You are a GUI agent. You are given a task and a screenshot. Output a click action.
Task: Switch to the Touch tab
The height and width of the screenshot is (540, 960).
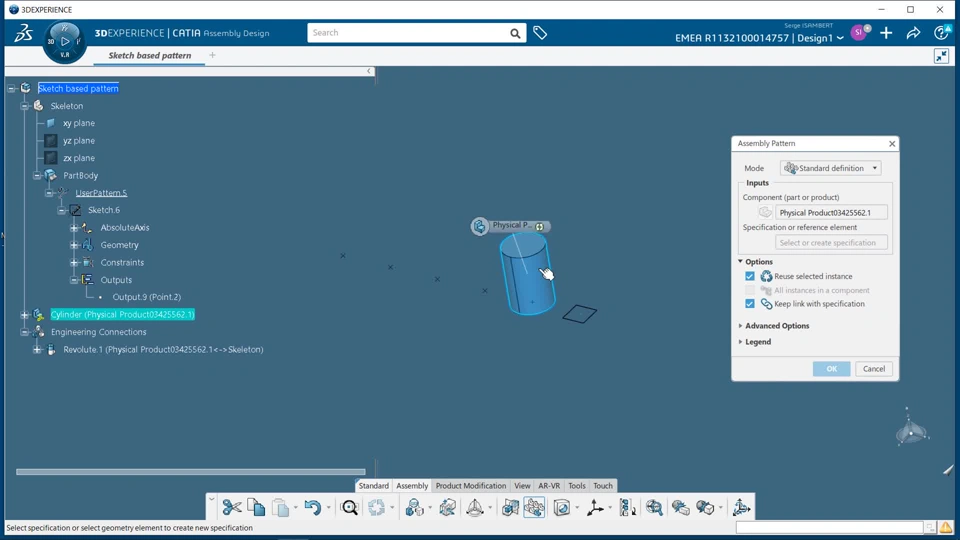tap(603, 486)
